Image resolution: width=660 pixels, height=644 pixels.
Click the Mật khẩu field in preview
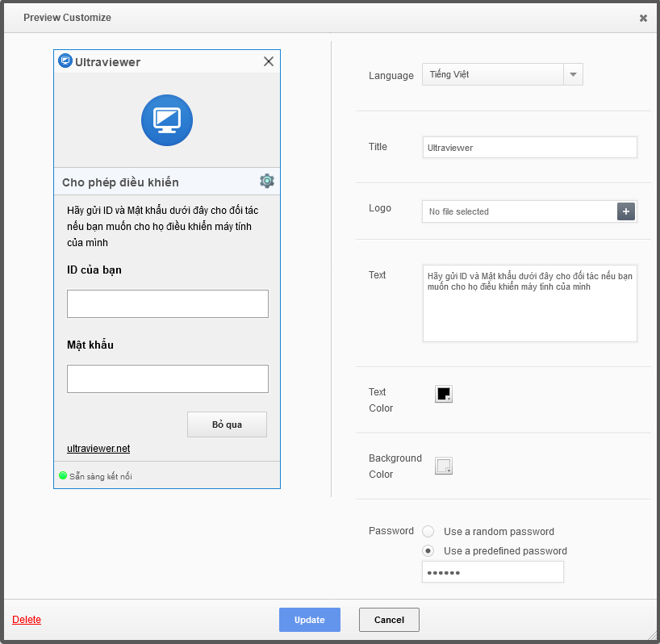(x=168, y=378)
